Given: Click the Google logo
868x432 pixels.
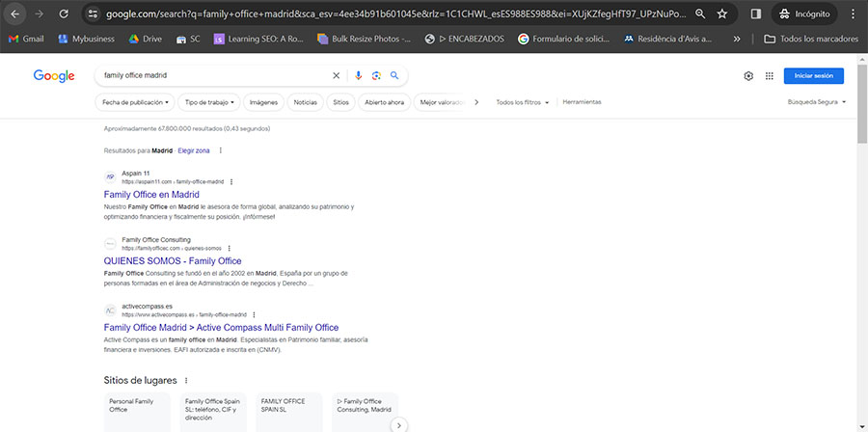Looking at the screenshot, I should point(54,76).
